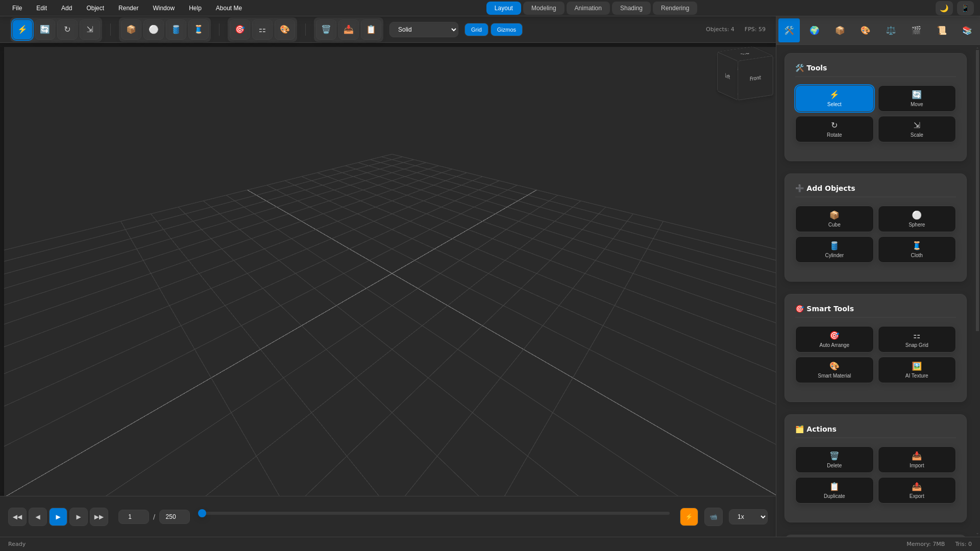Jump to first frame with rewind button
Viewport: 980px width, 551px height.
17,517
